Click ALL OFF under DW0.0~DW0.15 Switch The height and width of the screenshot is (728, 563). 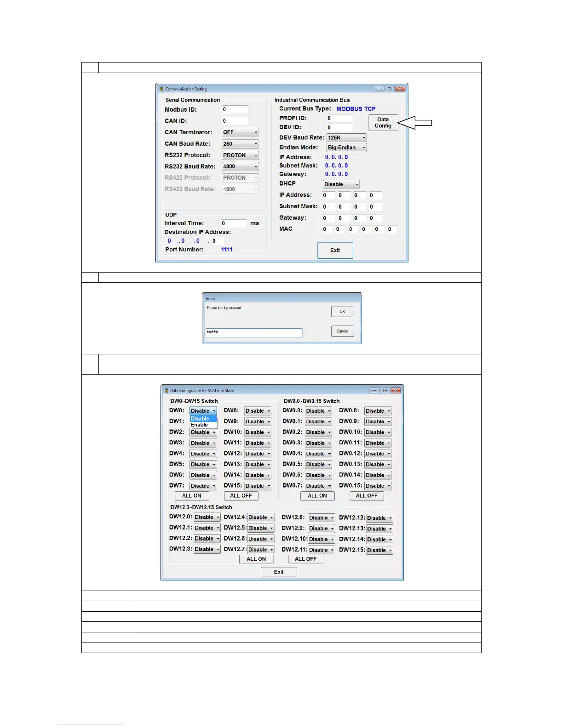367,496
